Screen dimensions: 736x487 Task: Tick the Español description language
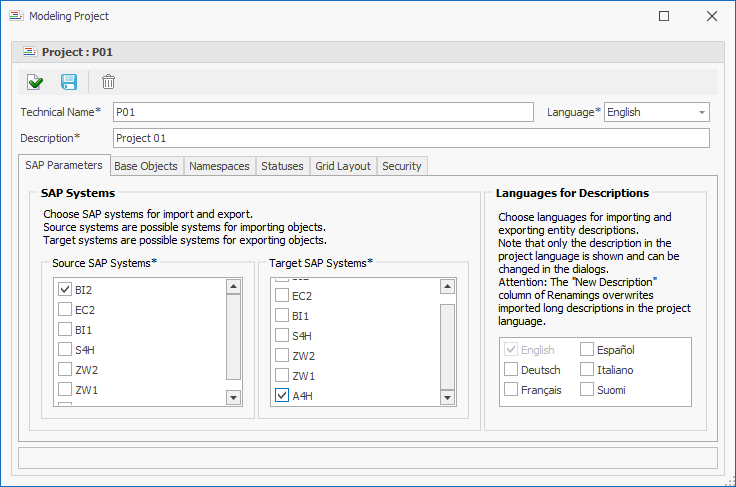click(x=587, y=350)
